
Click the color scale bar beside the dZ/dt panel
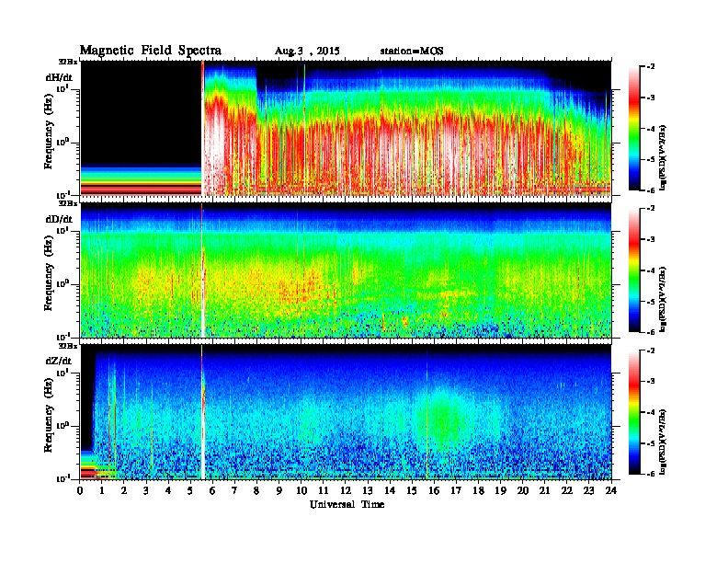tap(634, 412)
